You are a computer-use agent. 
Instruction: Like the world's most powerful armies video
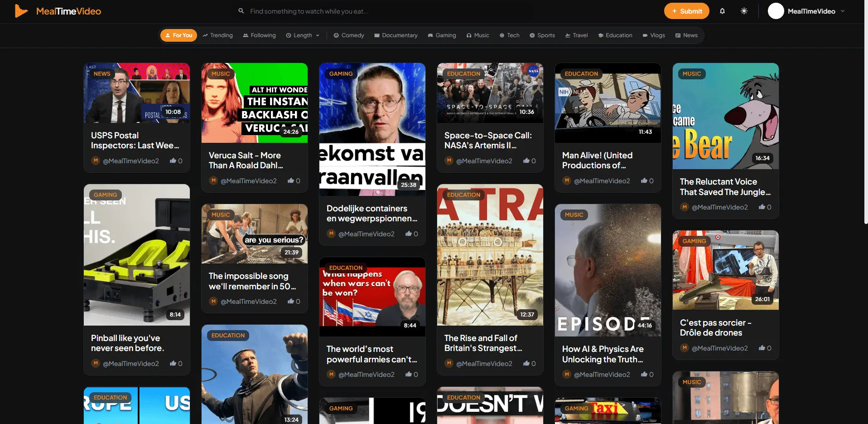tap(411, 374)
